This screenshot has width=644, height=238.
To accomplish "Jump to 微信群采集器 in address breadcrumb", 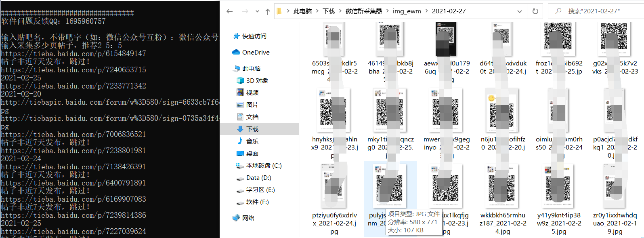I will [363, 11].
